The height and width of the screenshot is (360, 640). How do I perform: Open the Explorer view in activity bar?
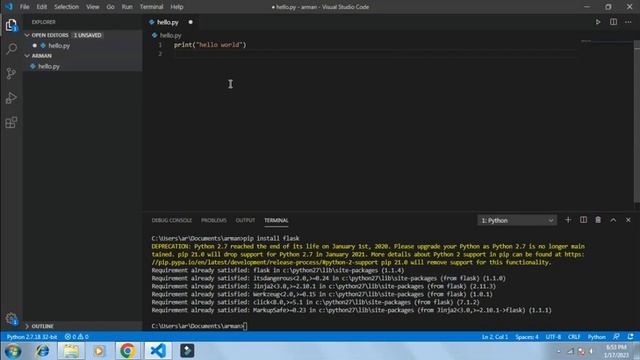[x=11, y=25]
